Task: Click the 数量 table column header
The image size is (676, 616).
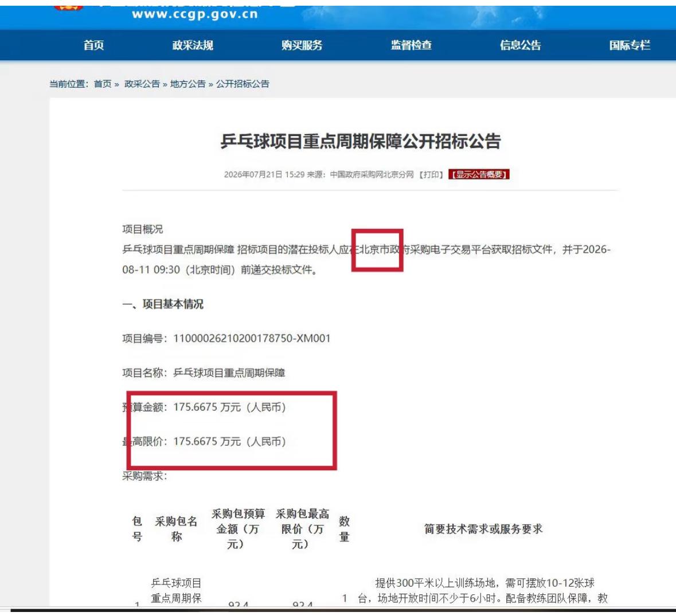Action: click(x=344, y=529)
